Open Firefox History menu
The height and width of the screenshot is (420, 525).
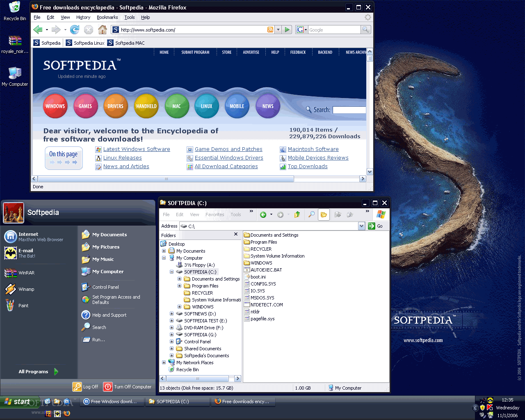tap(83, 17)
